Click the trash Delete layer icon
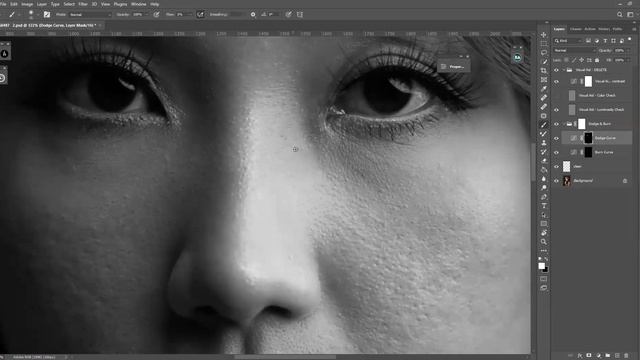640x360 pixels. pos(627,356)
